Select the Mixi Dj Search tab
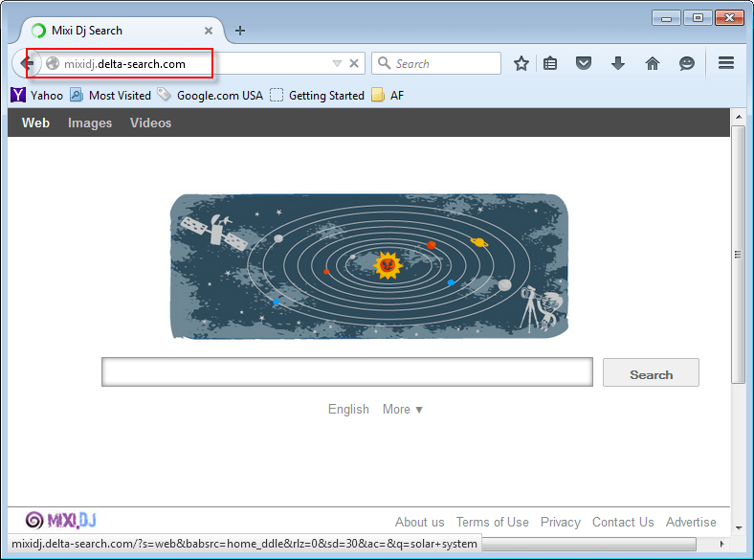Screen dimensions: 754x560 122,31
